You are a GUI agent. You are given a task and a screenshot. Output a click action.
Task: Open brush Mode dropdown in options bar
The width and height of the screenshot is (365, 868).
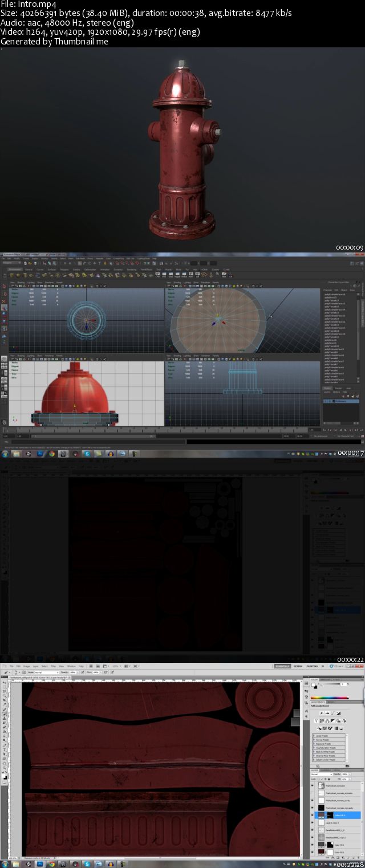click(x=47, y=673)
